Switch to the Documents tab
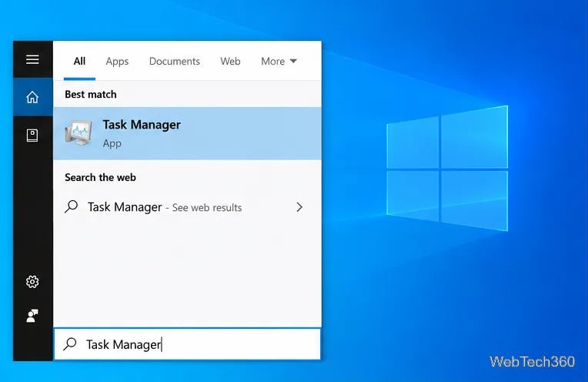Image resolution: width=588 pixels, height=382 pixels. (175, 61)
